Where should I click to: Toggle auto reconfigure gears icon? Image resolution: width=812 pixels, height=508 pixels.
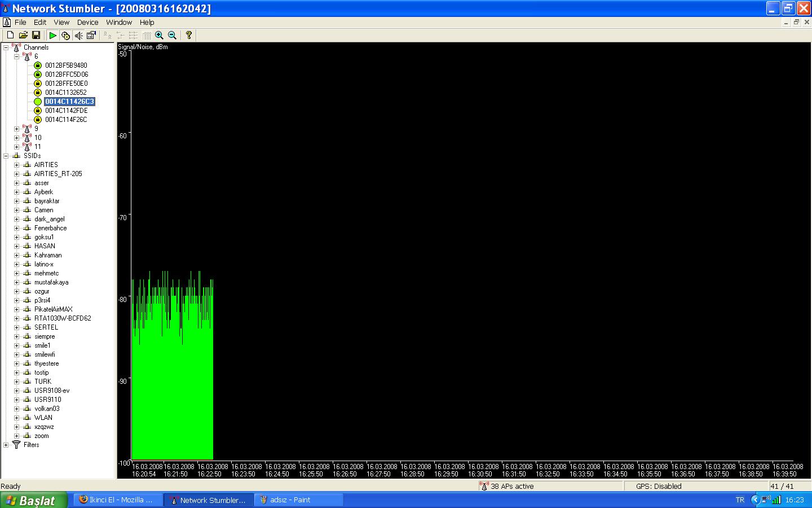click(65, 35)
